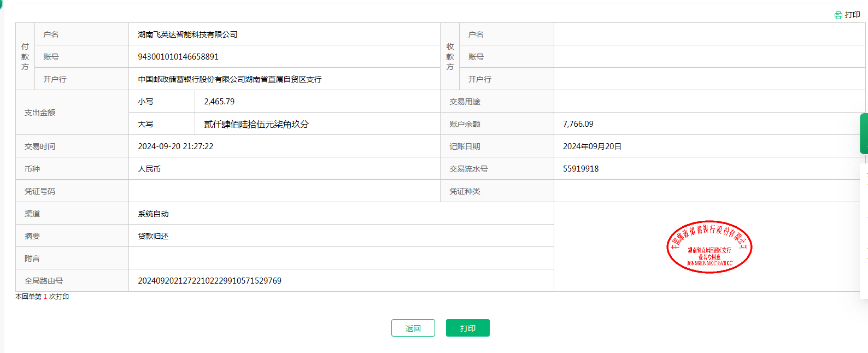Click the 支出金额 label
This screenshot has height=353, width=868.
(x=40, y=113)
